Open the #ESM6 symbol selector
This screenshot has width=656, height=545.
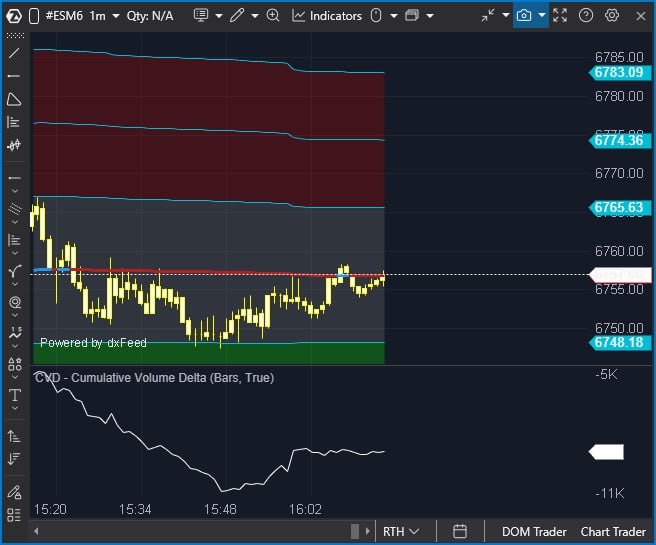64,16
